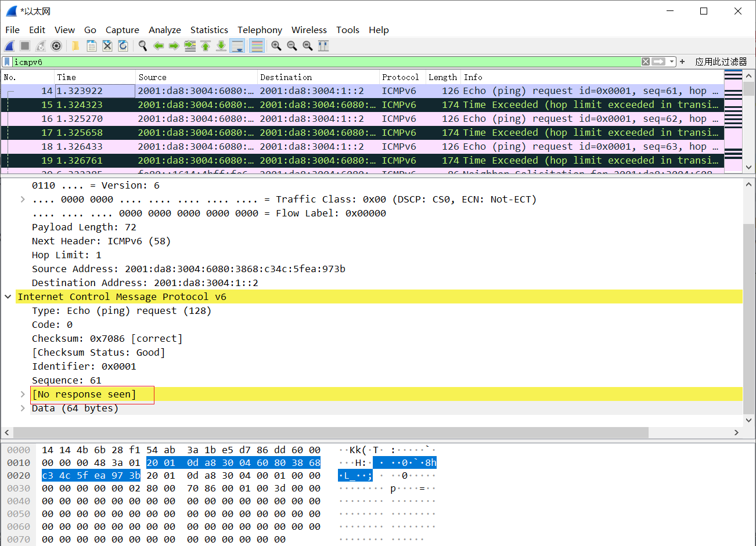Screen dimensions: 756x546
Task: Select the Hop Limit: 1 field
Action: point(67,255)
